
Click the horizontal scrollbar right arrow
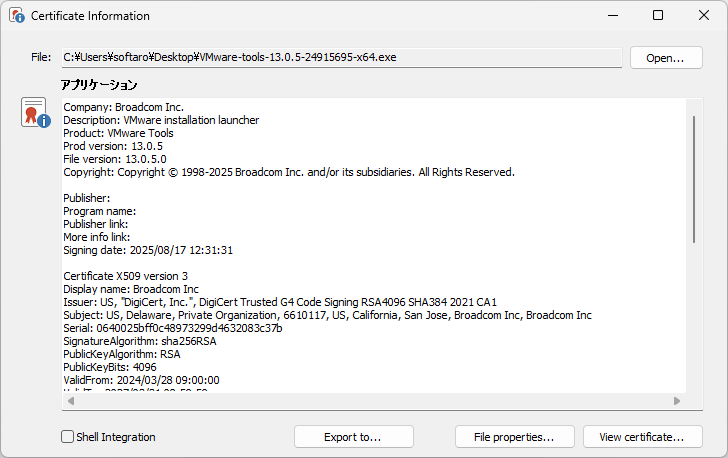click(677, 401)
